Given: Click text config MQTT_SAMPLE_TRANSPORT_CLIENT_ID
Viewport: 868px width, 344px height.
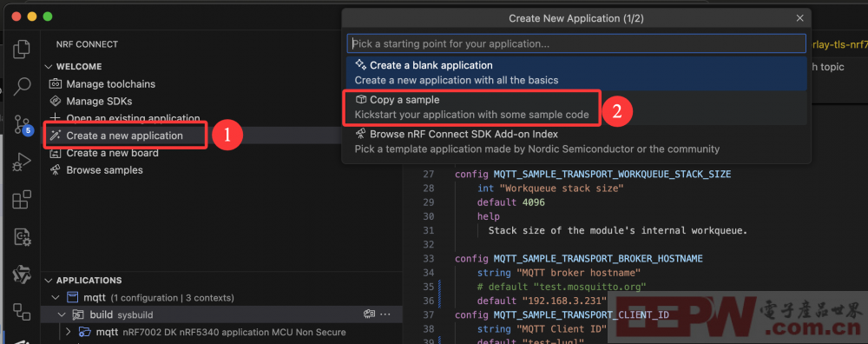Looking at the screenshot, I should 562,315.
